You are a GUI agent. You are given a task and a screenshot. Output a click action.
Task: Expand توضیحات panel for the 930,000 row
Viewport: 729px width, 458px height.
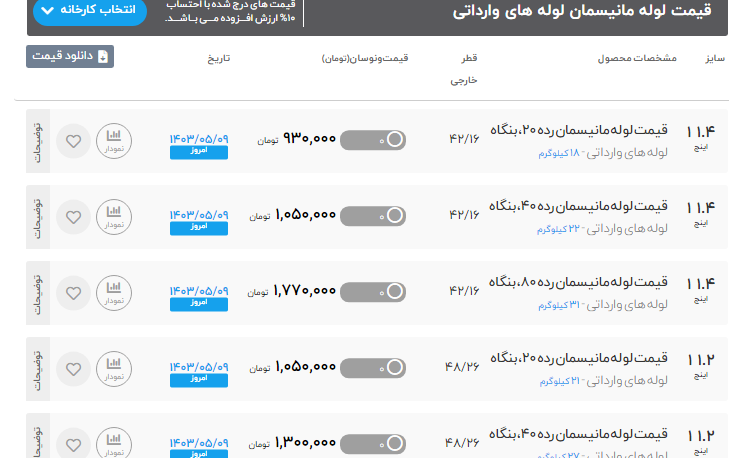pyautogui.click(x=38, y=141)
